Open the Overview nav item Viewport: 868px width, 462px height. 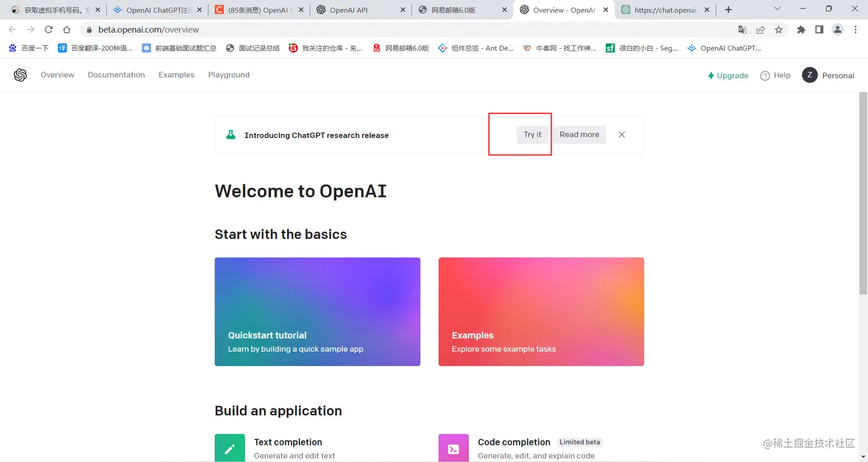(57, 75)
